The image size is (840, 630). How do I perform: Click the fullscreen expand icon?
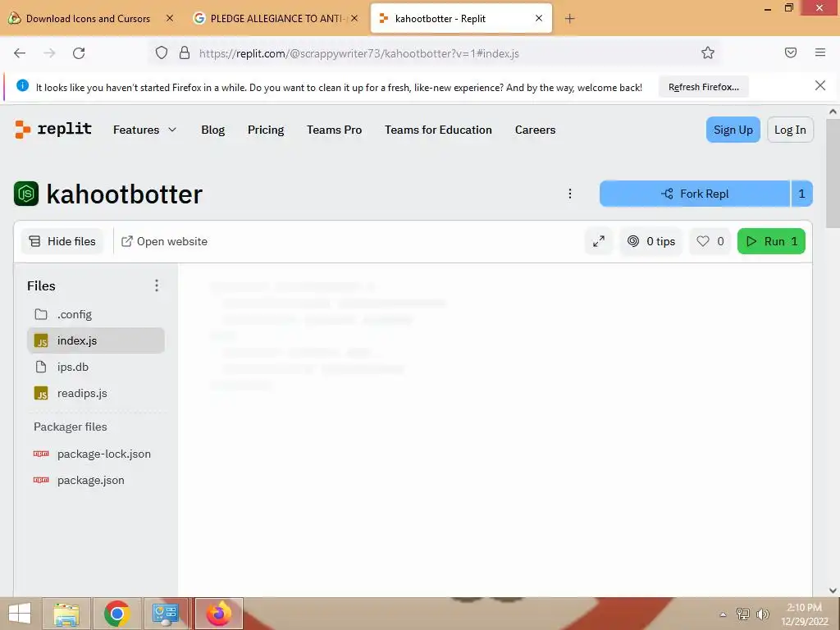point(598,242)
